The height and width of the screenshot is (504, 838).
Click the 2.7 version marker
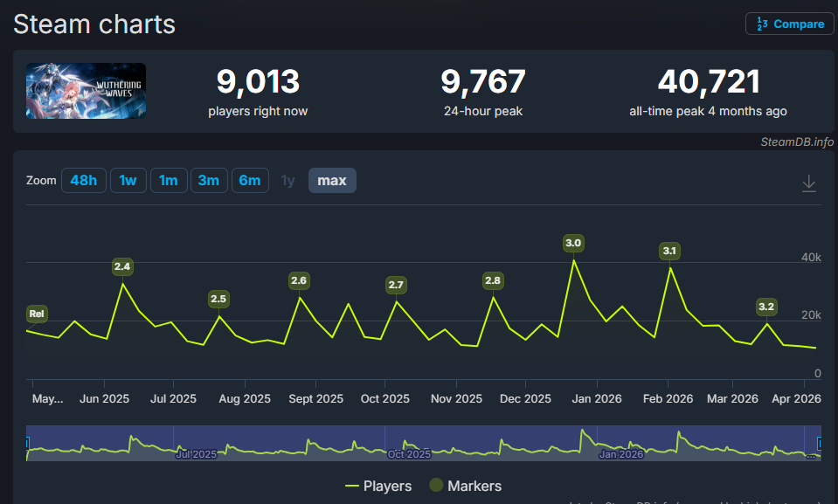coord(396,285)
